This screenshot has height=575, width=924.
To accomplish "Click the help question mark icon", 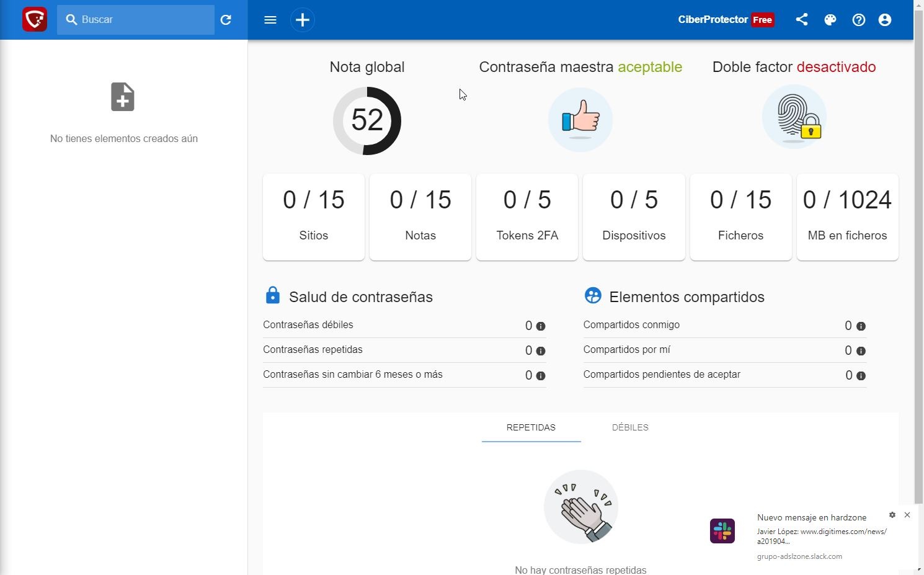I will pyautogui.click(x=859, y=20).
